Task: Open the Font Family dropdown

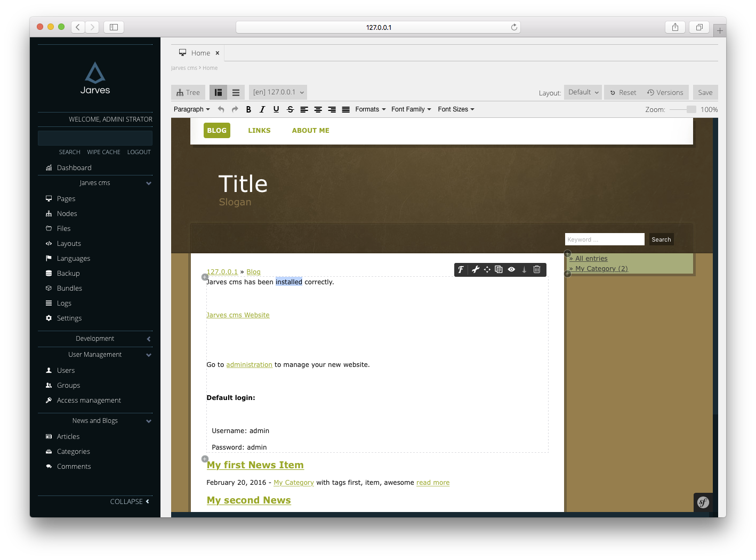Action: pyautogui.click(x=411, y=109)
